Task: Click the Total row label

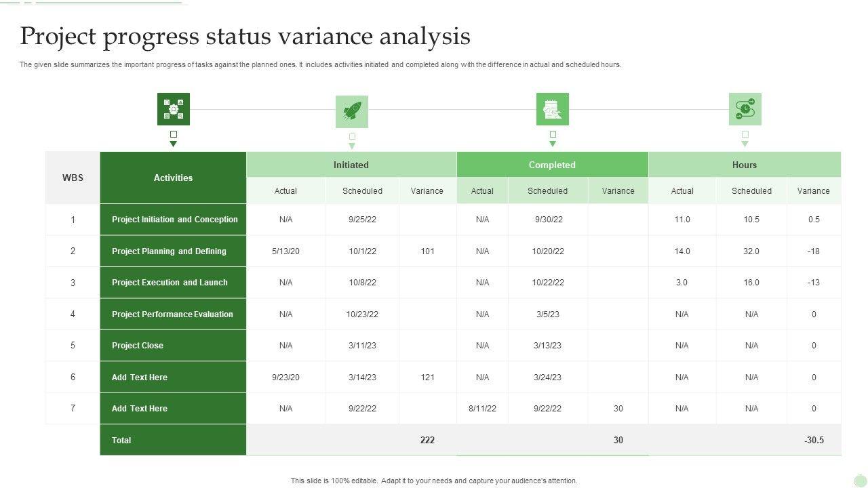Action: pyautogui.click(x=121, y=440)
